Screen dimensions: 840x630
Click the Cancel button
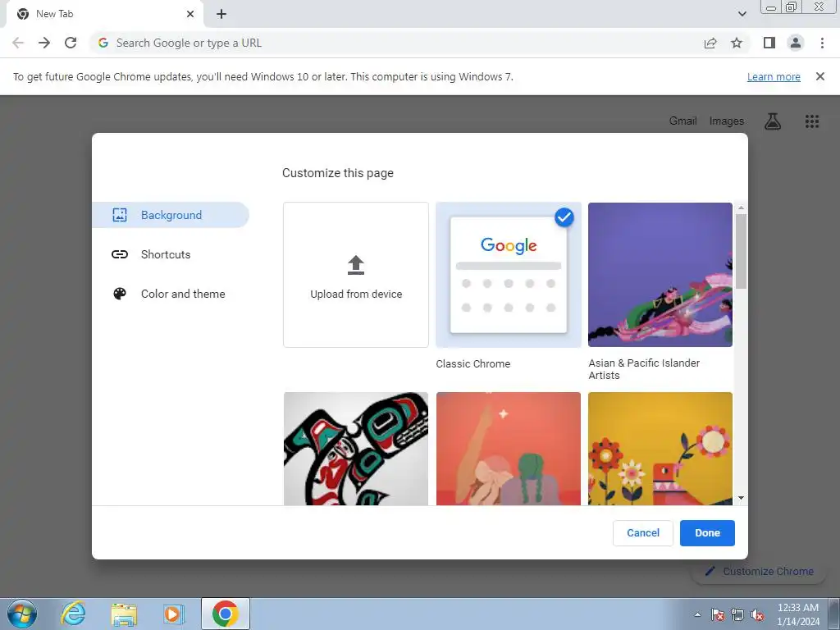(643, 533)
